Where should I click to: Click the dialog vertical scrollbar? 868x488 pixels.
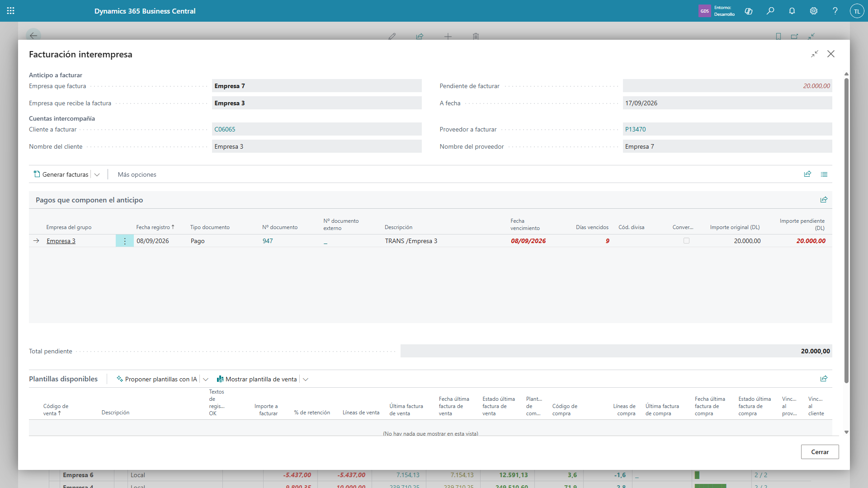846,230
